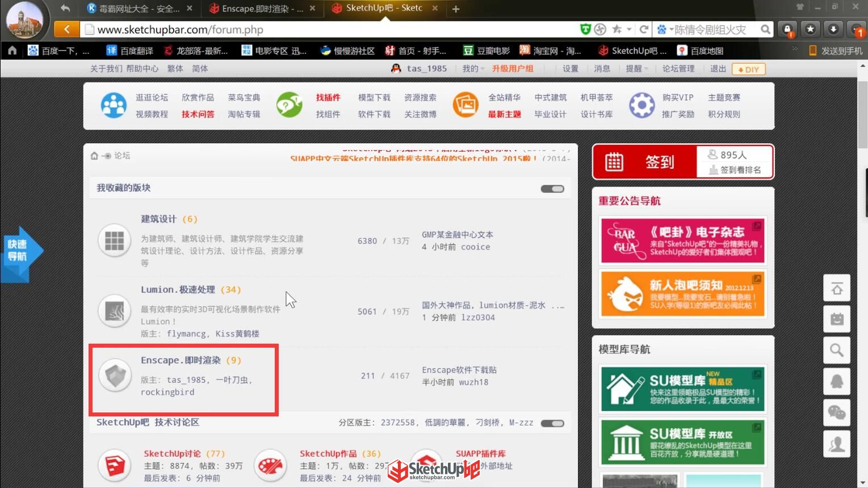Click the 发送到手机 button
The height and width of the screenshot is (488, 868).
[x=836, y=51]
